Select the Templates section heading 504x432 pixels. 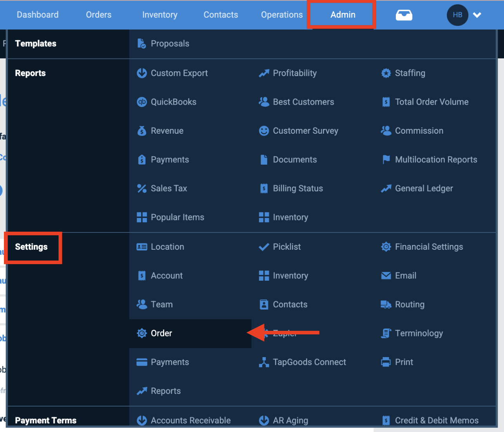(x=36, y=44)
